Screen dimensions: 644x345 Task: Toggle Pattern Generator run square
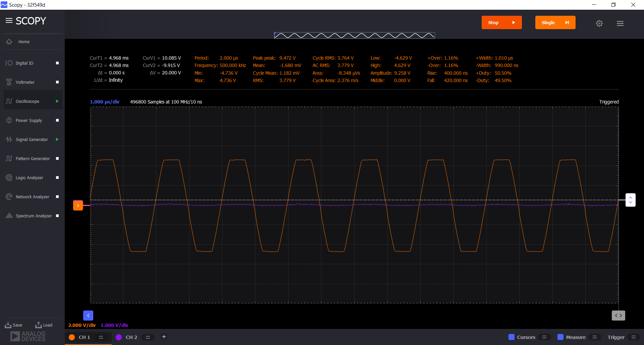tap(57, 158)
